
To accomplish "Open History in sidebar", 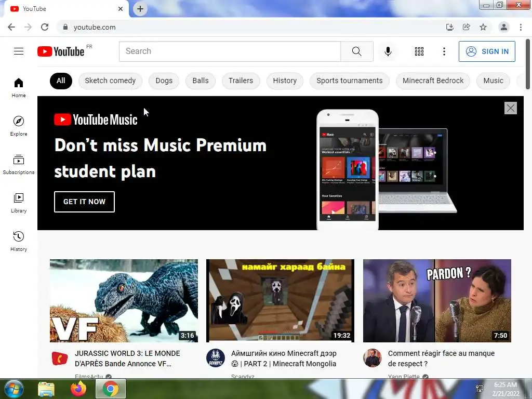I will coord(19,241).
